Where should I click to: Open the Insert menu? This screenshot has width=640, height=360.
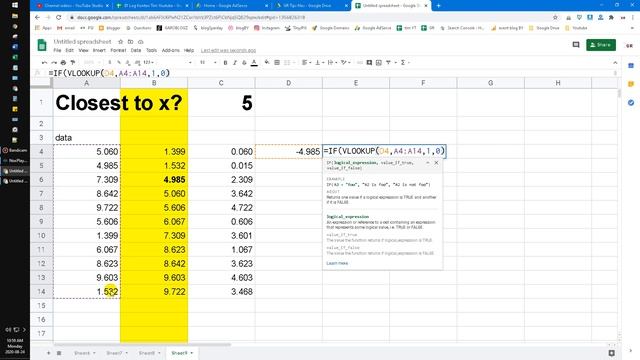pos(99,50)
